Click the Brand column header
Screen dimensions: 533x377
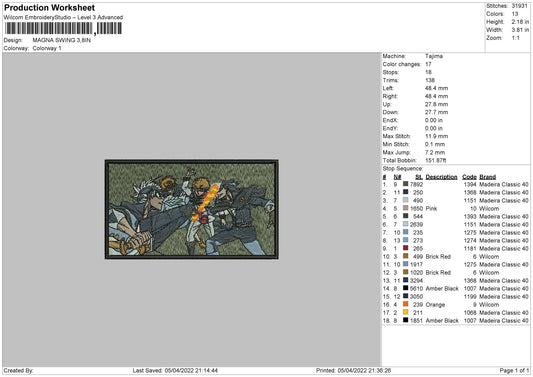pyautogui.click(x=487, y=177)
